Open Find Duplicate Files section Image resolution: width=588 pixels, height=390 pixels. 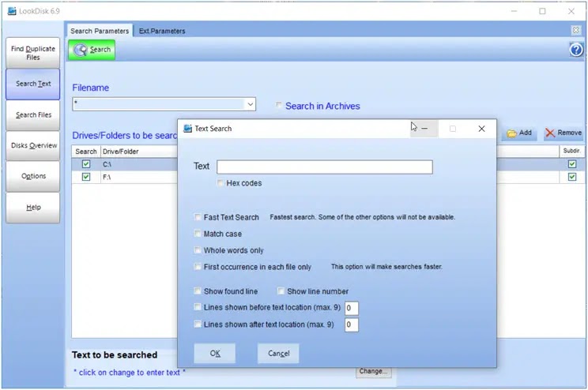pyautogui.click(x=33, y=53)
